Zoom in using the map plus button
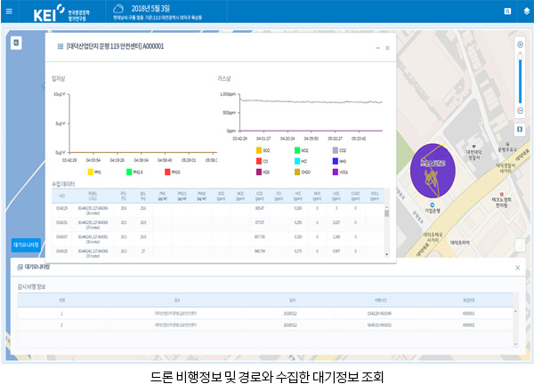The height and width of the screenshot is (392, 534). tap(520, 44)
